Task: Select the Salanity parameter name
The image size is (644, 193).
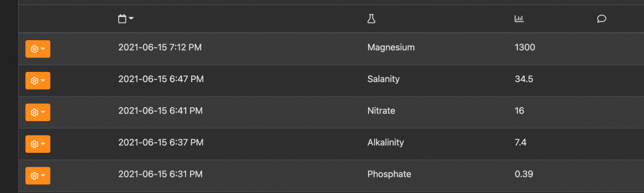Action: point(383,79)
